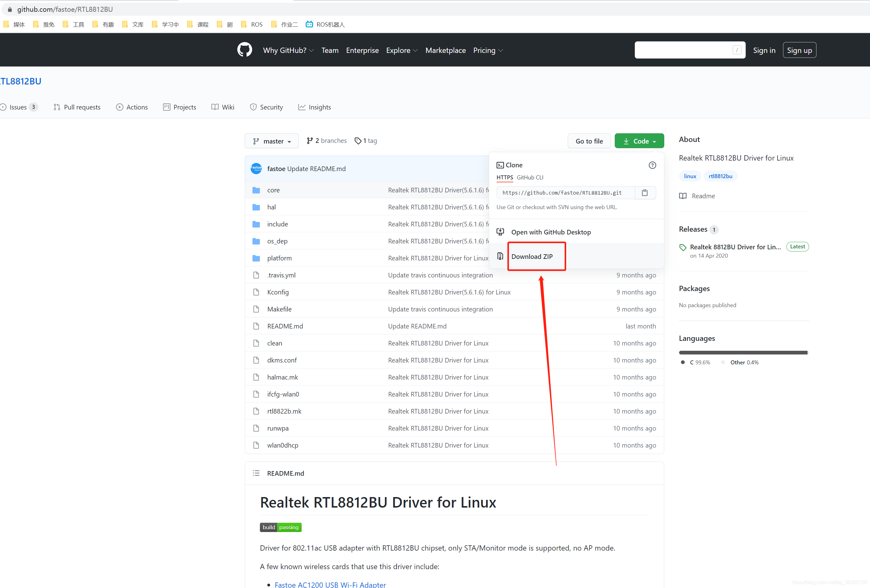The width and height of the screenshot is (870, 588).
Task: Expand the Why GitHub? menu
Action: coord(288,50)
